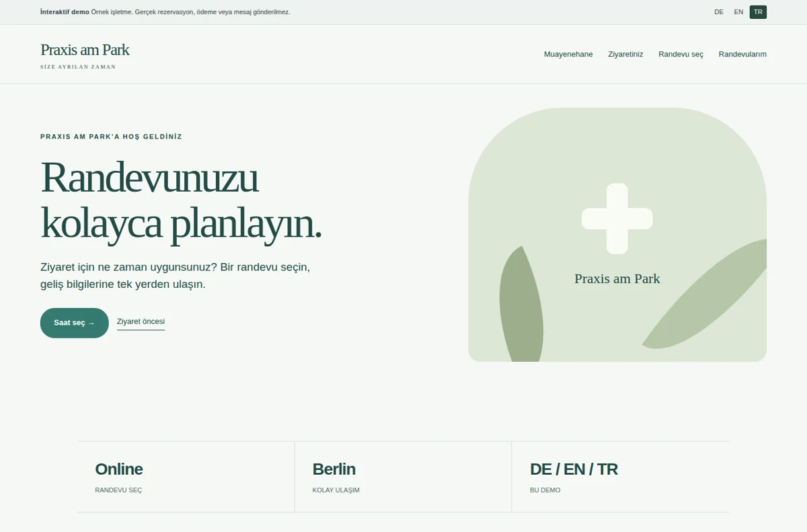Follow the Ziyaret öncesi link

(x=141, y=322)
